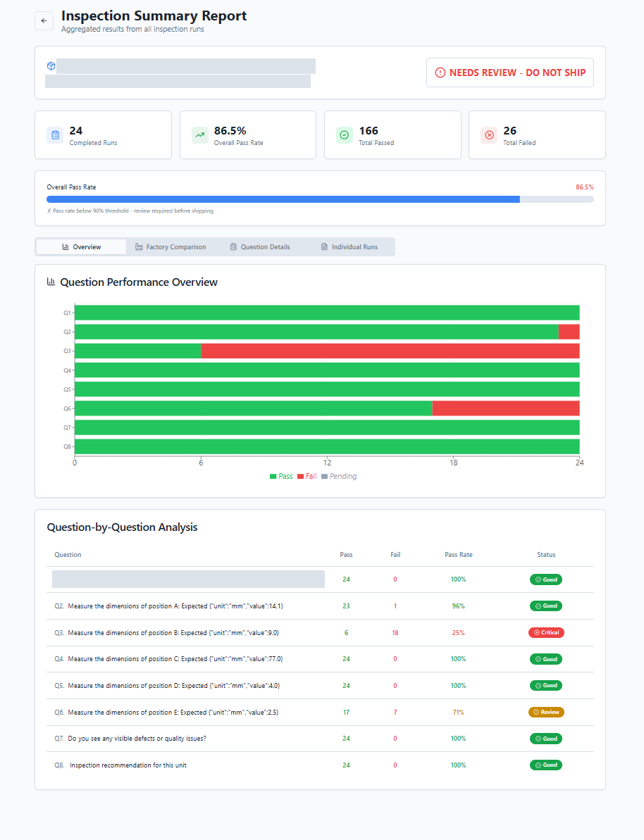Click the 25% pass rate for Q3
This screenshot has height=840, width=644.
[x=458, y=633]
